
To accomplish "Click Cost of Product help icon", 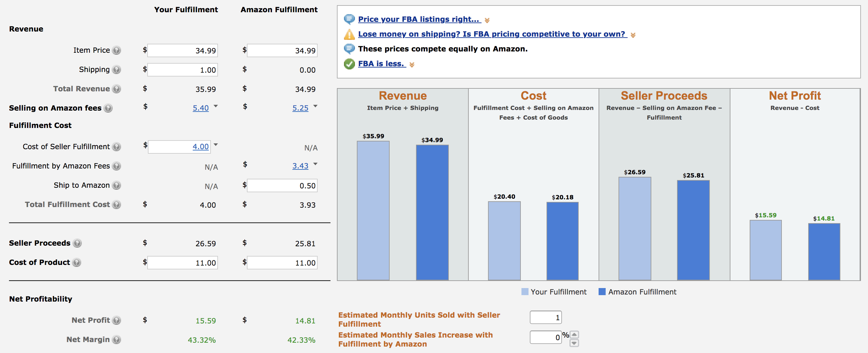I will (x=77, y=262).
